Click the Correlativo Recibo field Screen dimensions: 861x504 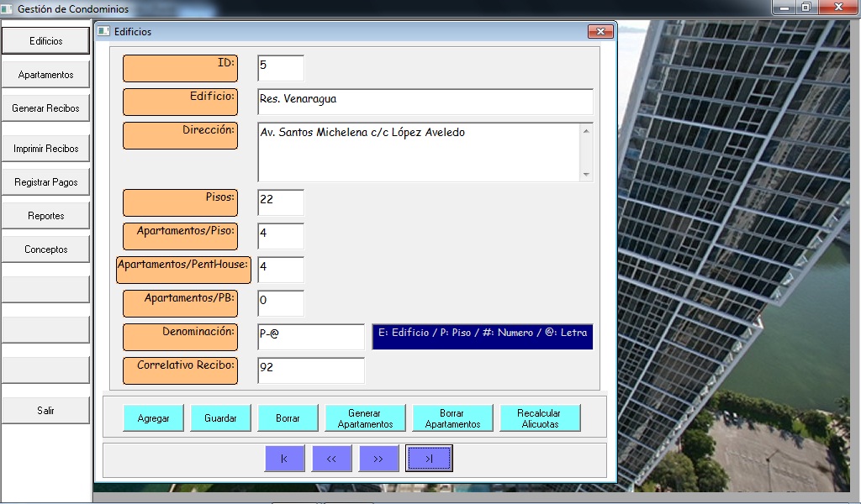310,370
